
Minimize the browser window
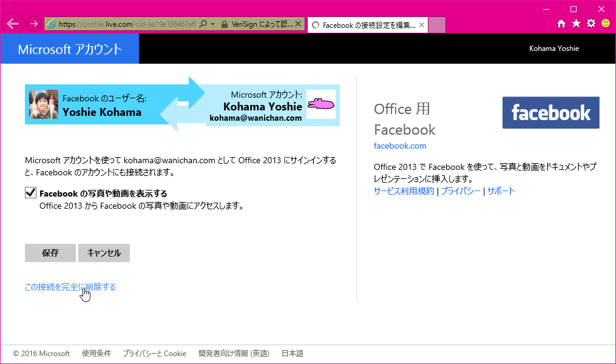546,9
